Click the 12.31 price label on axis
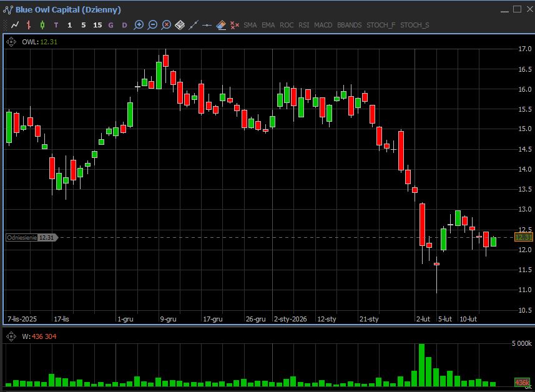The height and width of the screenshot is (392, 535). [523, 237]
